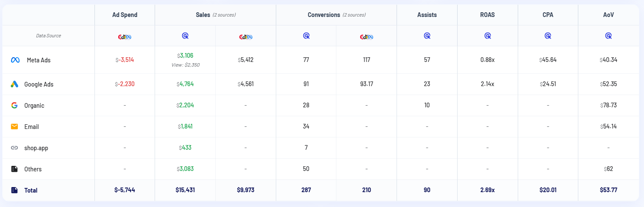Click the data source icon under Assists
The image size is (644, 207).
(x=427, y=36)
